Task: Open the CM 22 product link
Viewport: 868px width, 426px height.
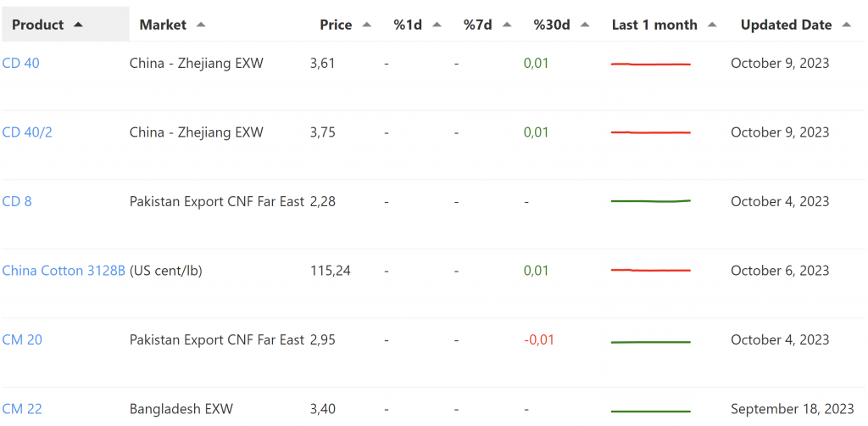Action: pos(22,409)
